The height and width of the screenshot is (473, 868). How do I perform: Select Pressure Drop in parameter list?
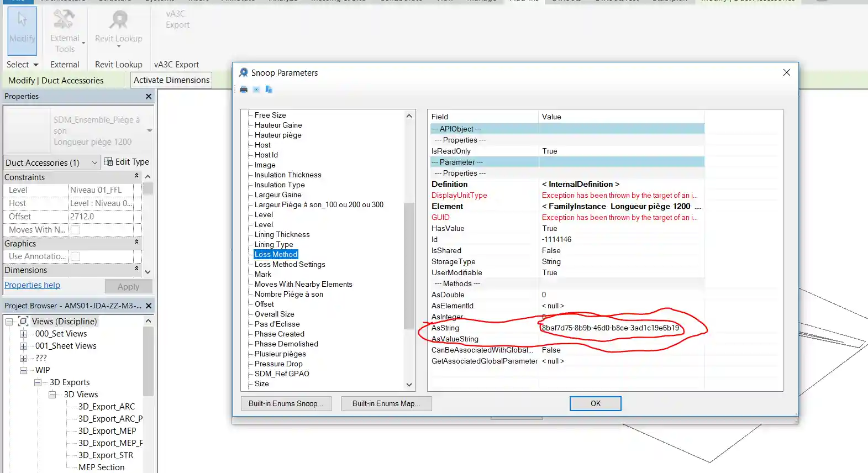[278, 364]
